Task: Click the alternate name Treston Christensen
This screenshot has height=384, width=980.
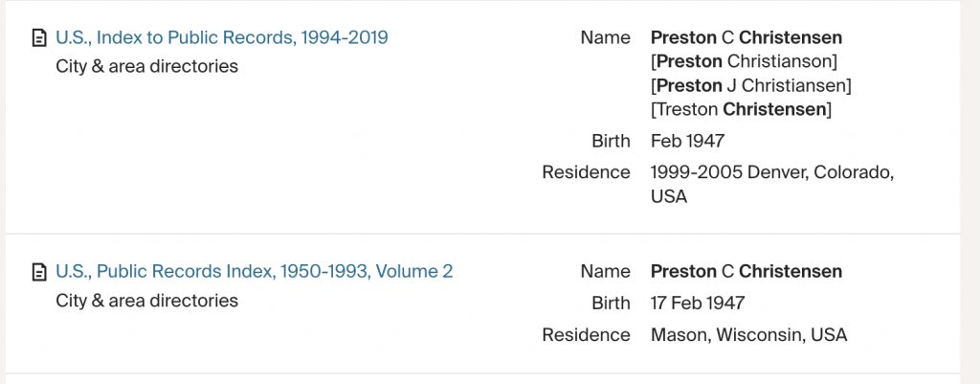Action: [741, 110]
